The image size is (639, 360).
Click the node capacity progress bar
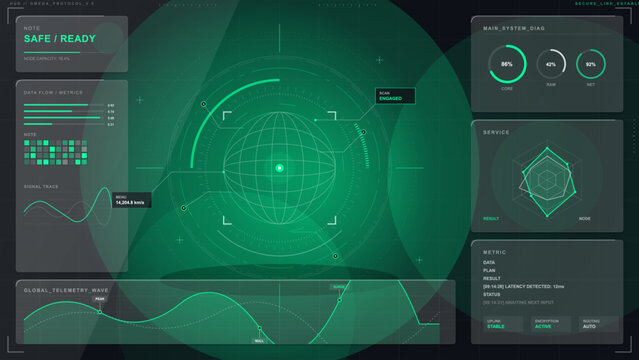[65, 53]
